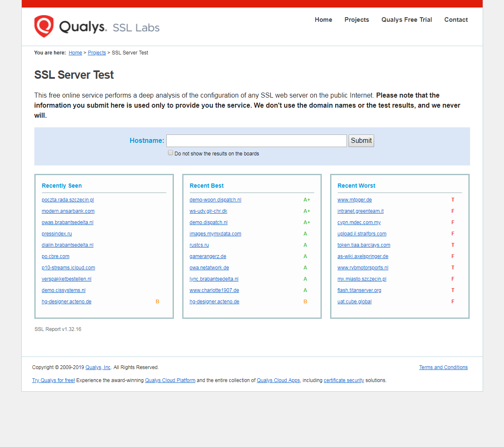
Task: Click the Qualys SSL Labs logo
Action: click(x=97, y=26)
